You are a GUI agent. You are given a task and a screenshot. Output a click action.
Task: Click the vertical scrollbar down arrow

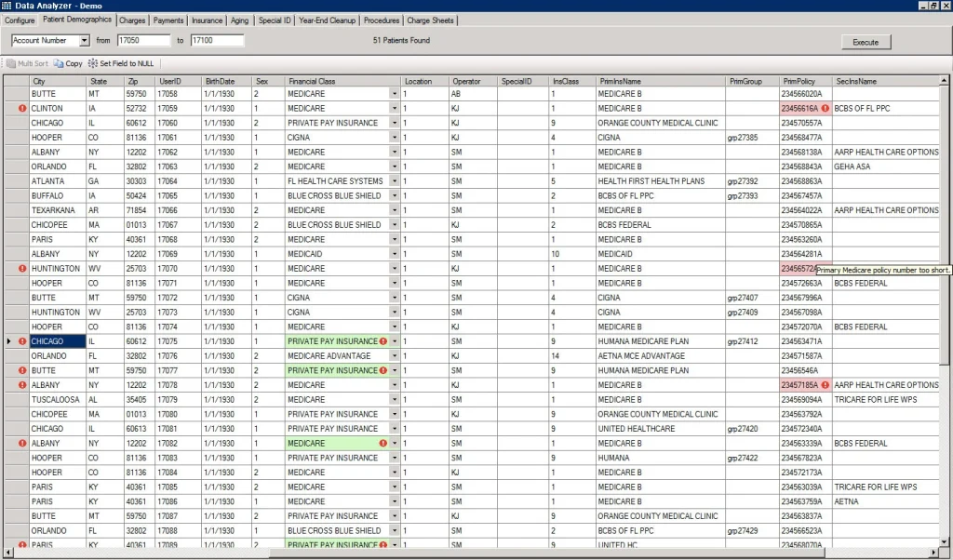[944, 541]
